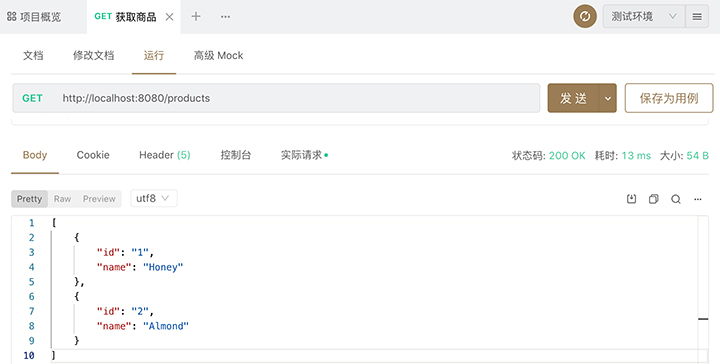This screenshot has width=720, height=364.
Task: Open the 项目概览 tab
Action: coord(34,17)
